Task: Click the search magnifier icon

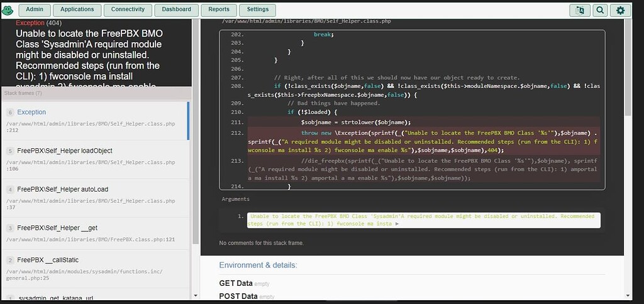Action: coord(600,10)
